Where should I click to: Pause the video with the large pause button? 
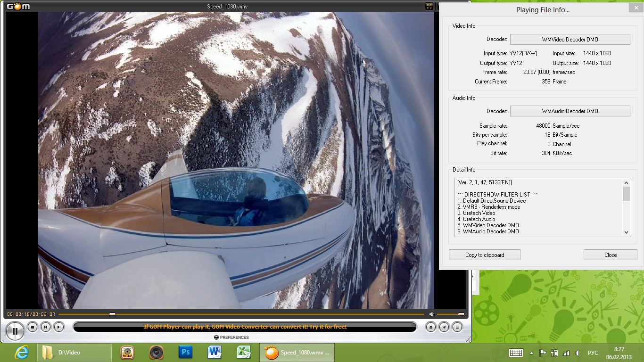click(15, 331)
